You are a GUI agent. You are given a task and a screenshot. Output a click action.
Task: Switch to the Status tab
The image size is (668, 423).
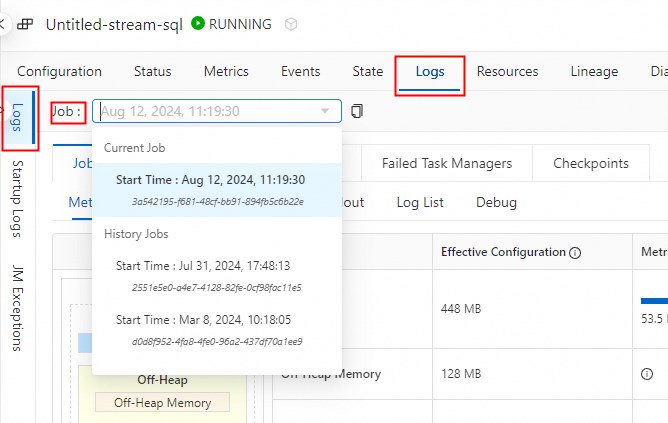[x=153, y=71]
